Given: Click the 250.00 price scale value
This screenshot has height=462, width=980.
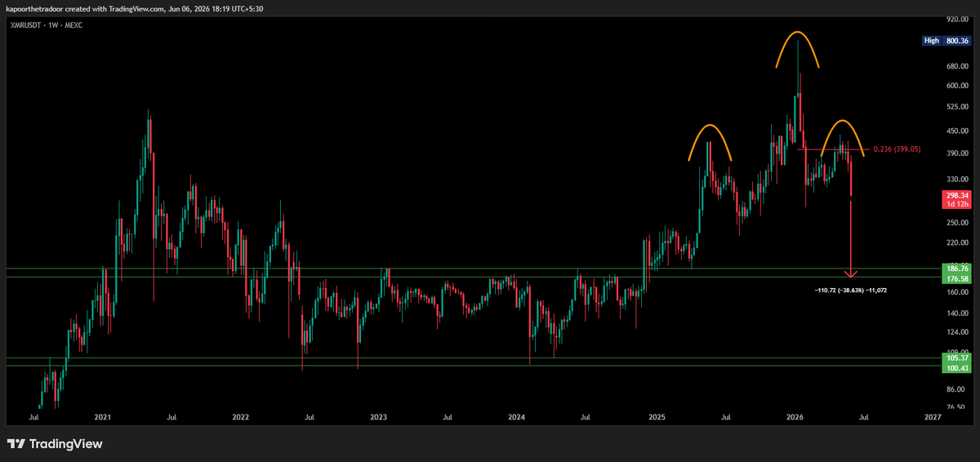Looking at the screenshot, I should click(956, 222).
